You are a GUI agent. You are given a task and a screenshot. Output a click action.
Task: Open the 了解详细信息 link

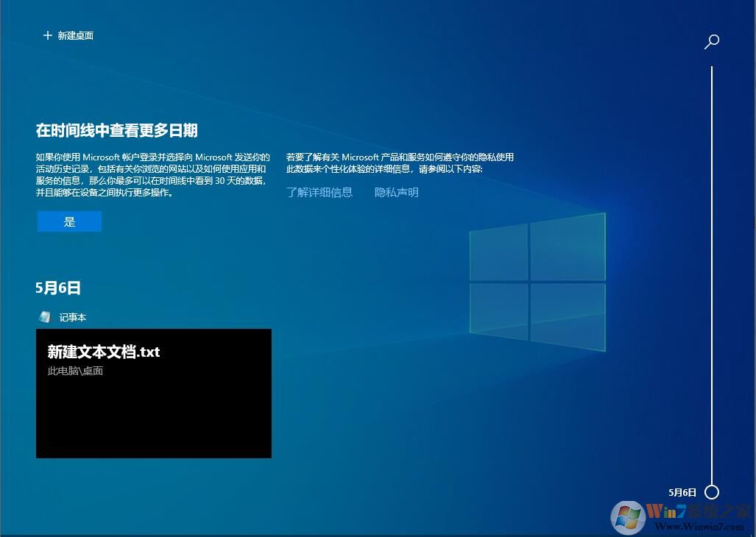coord(319,192)
